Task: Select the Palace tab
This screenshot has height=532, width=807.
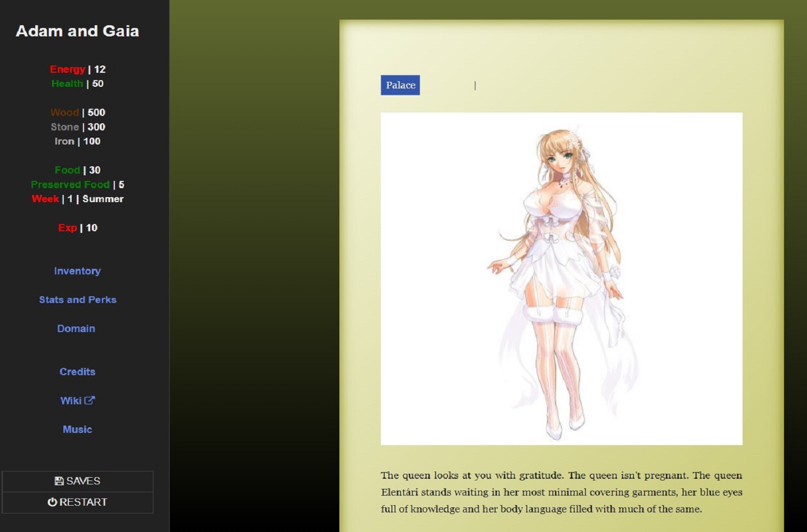Action: pos(400,85)
